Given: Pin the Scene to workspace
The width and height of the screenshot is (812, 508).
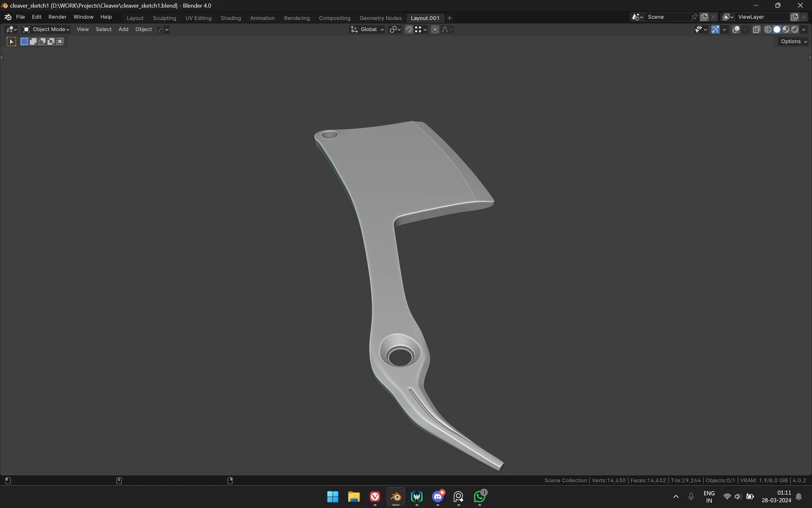Looking at the screenshot, I should [694, 17].
